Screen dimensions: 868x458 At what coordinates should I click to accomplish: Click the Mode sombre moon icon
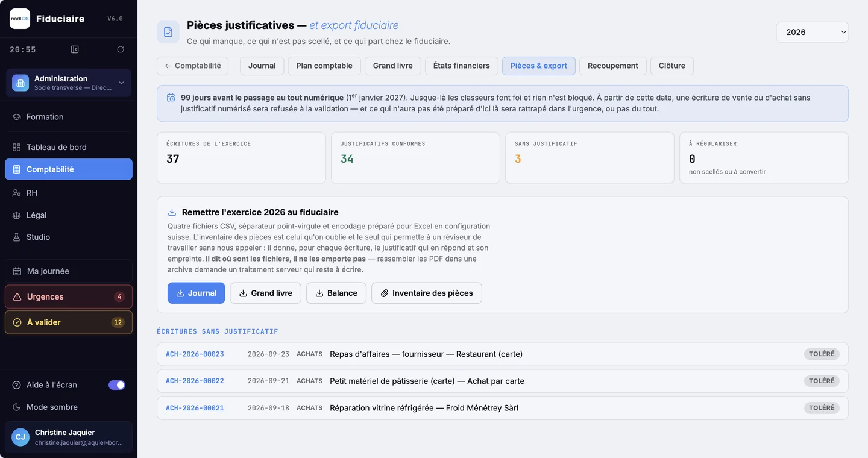coord(16,407)
